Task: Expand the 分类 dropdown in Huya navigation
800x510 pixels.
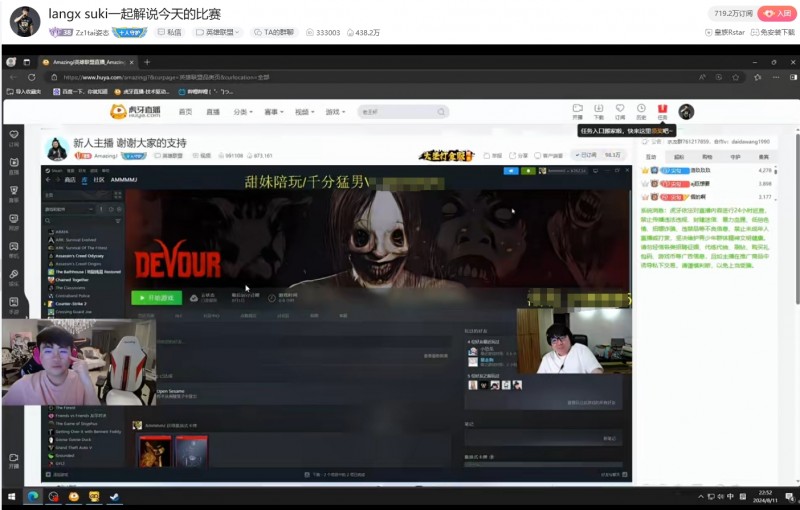Action: [x=241, y=112]
